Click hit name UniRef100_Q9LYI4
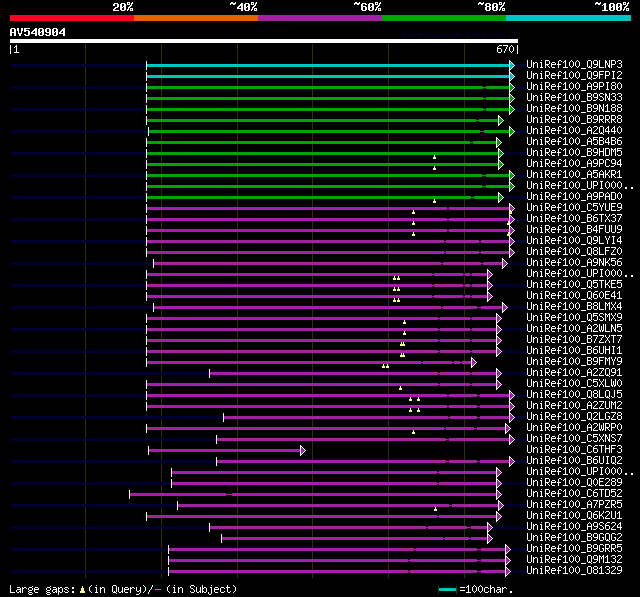 pos(574,241)
